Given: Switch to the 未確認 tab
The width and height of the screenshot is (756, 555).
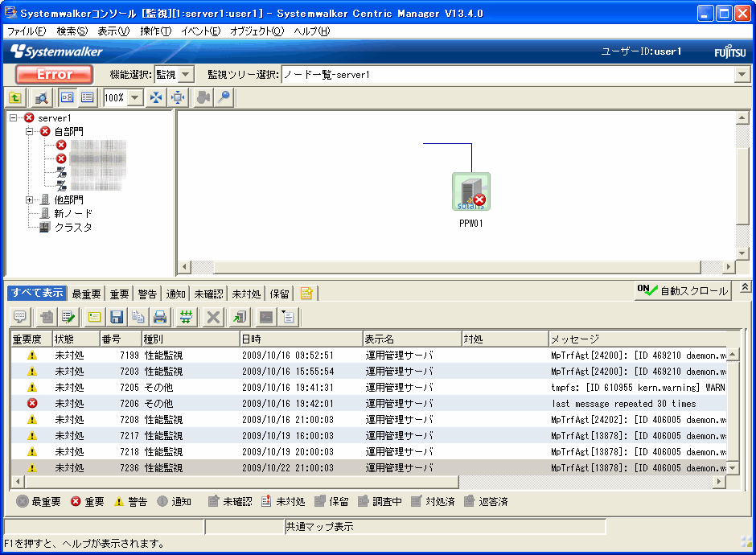Looking at the screenshot, I should pos(208,294).
